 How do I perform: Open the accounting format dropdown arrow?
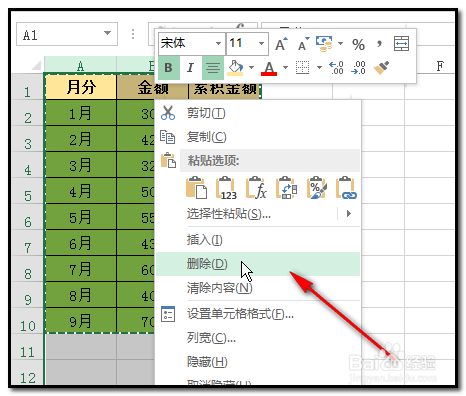pyautogui.click(x=340, y=44)
